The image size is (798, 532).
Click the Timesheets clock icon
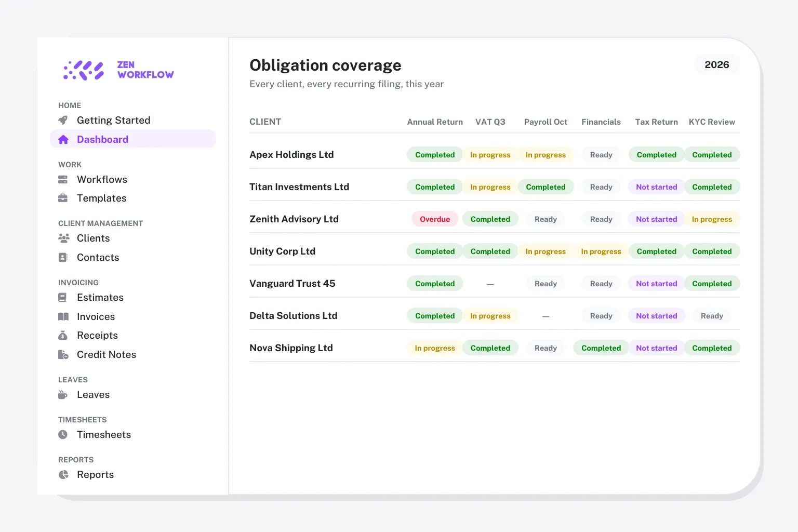tap(63, 434)
